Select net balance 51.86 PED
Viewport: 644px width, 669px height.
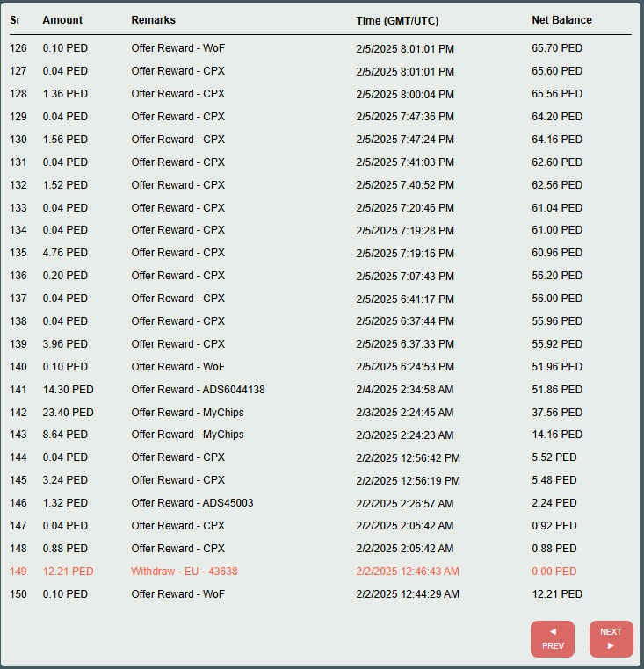(x=557, y=390)
